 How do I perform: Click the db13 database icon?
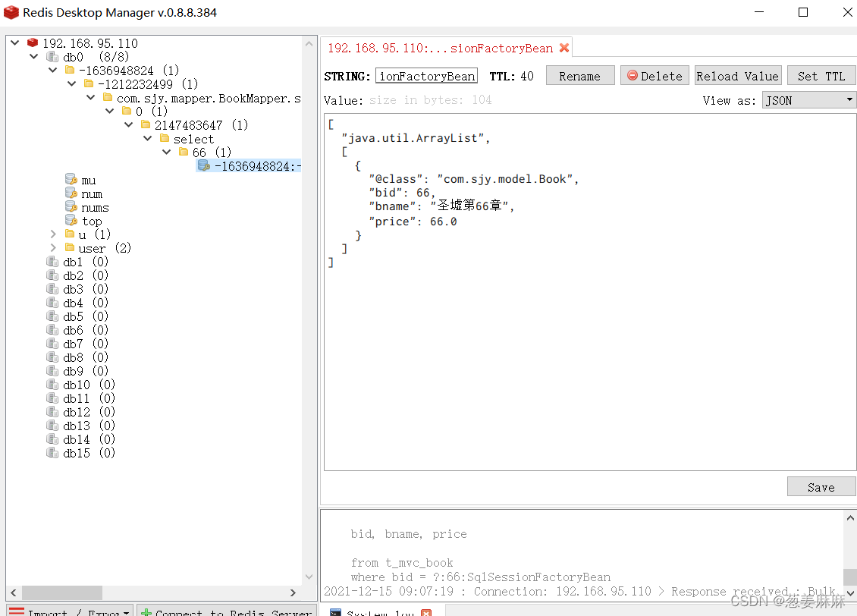point(52,426)
